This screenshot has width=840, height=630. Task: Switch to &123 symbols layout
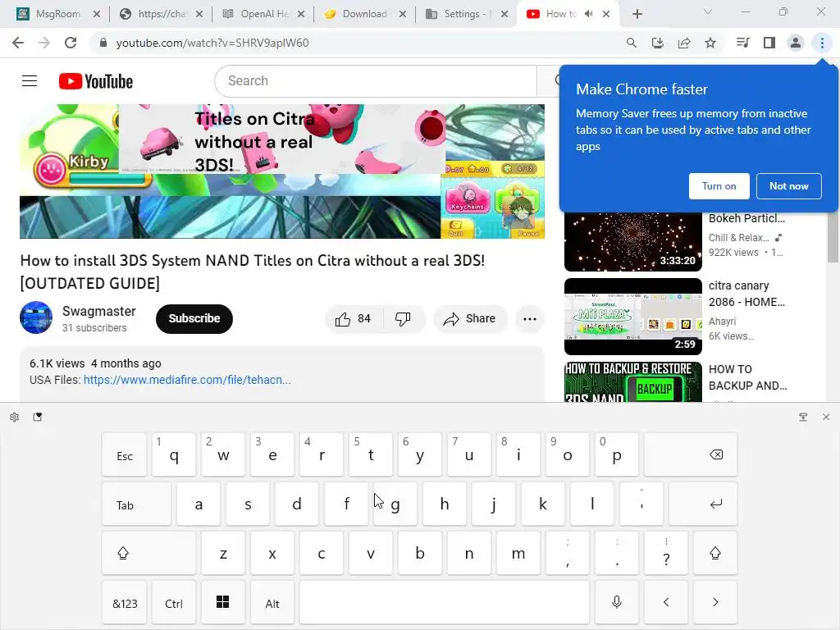click(x=125, y=603)
